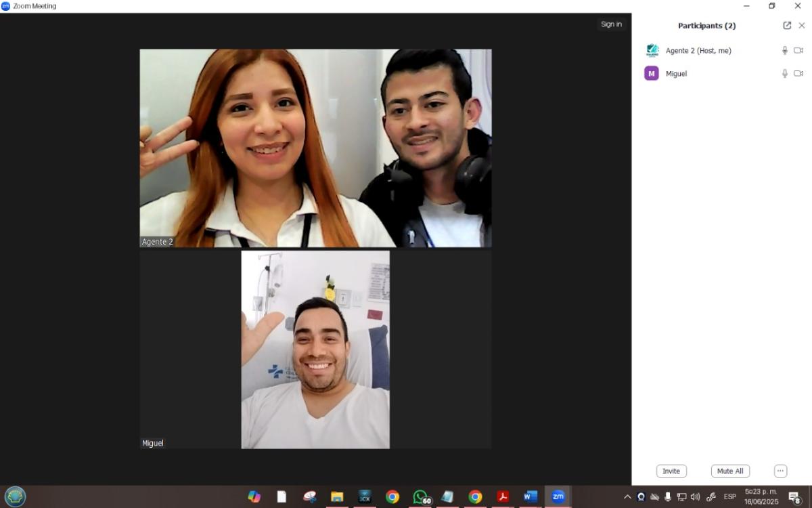Click Agente 2's profile avatar
The height and width of the screenshot is (508, 812).
(652, 51)
